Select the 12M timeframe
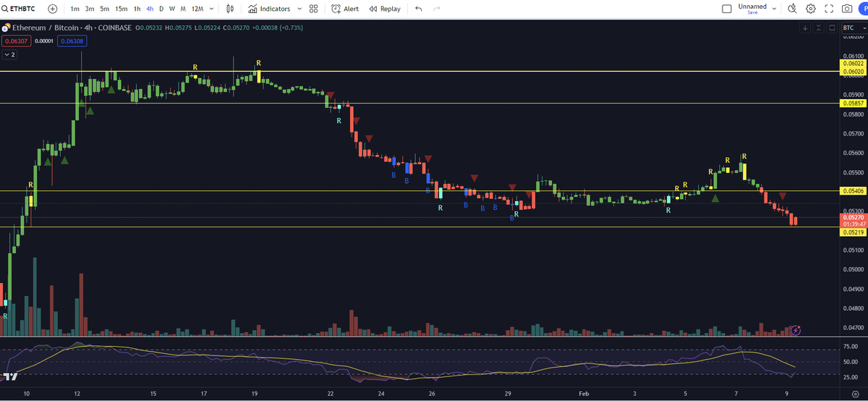868x401 pixels. tap(197, 9)
